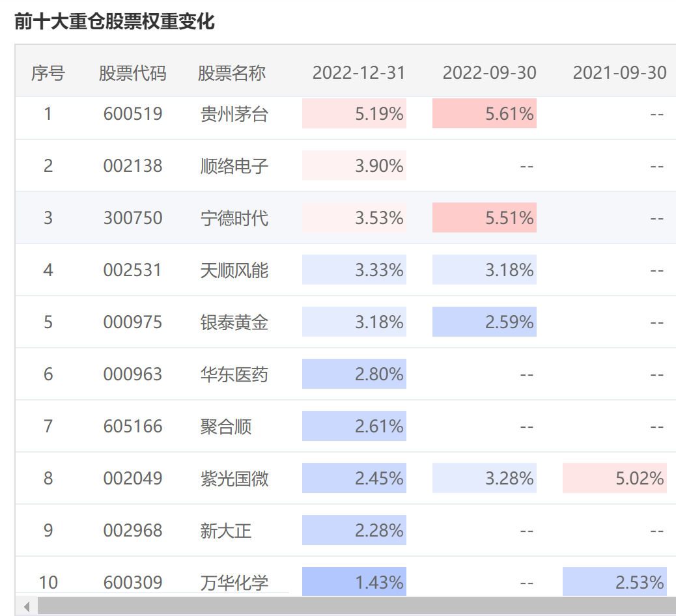Click row number 4 beside 002531
Image resolution: width=676 pixels, height=616 pixels.
click(48, 270)
